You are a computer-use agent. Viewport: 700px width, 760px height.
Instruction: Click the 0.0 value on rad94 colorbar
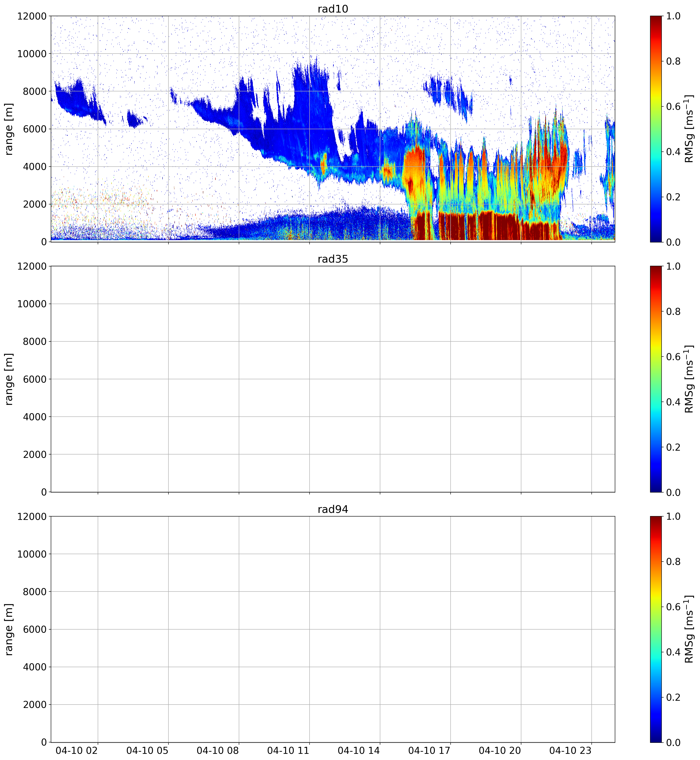(673, 743)
